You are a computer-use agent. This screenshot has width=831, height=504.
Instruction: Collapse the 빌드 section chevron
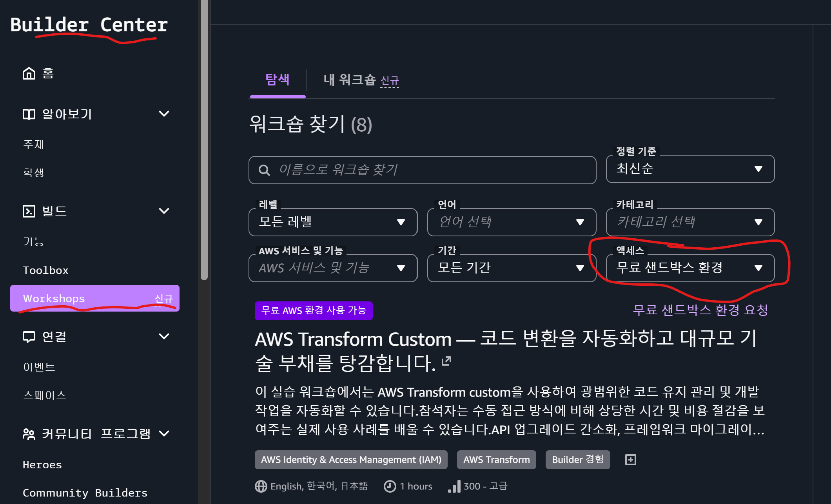point(164,211)
